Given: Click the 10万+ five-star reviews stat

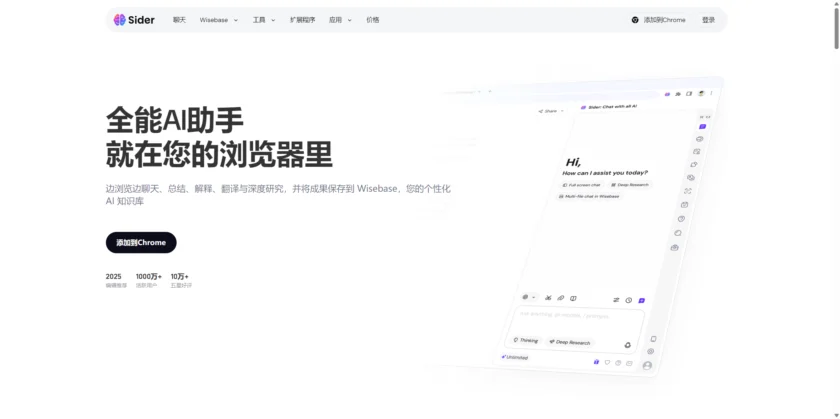Looking at the screenshot, I should [181, 281].
